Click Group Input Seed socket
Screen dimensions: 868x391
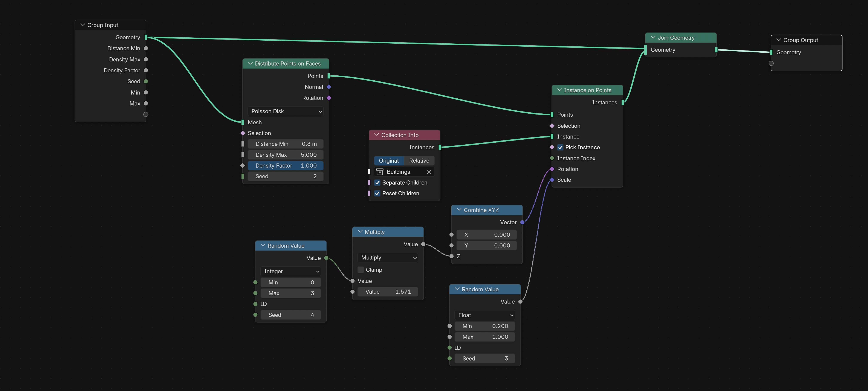point(146,81)
